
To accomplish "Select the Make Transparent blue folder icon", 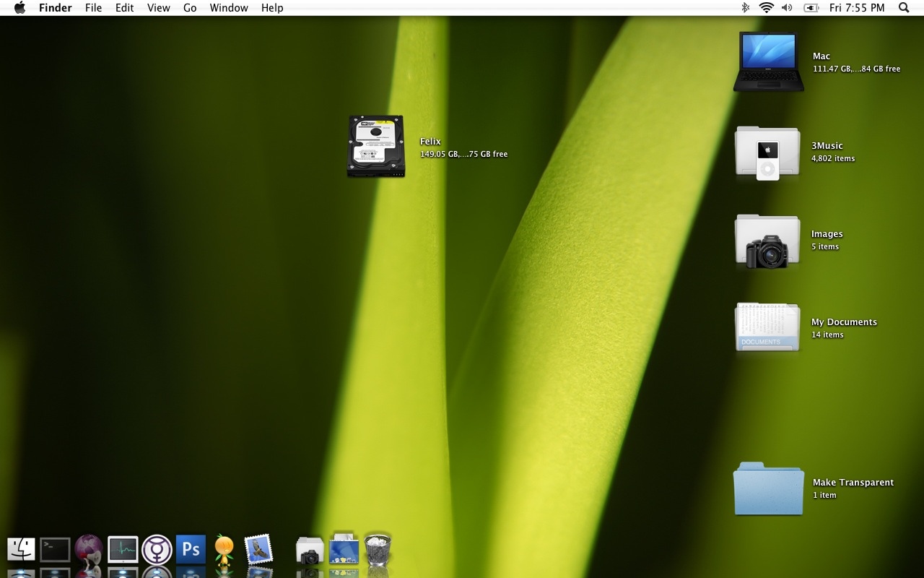I will tap(768, 488).
